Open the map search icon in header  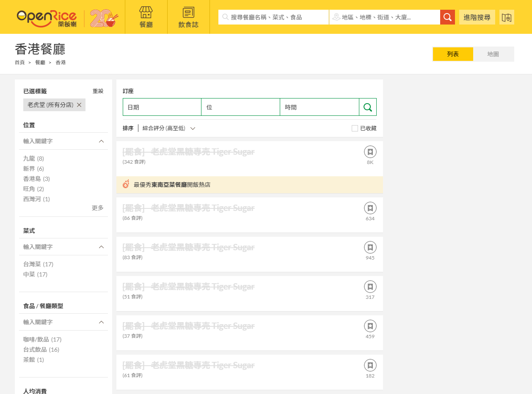(x=507, y=17)
